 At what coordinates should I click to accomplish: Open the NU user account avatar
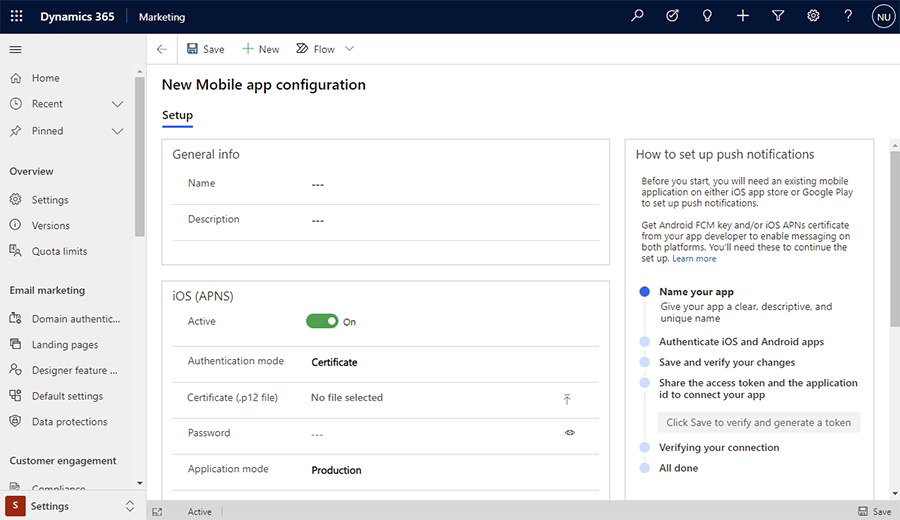[883, 17]
